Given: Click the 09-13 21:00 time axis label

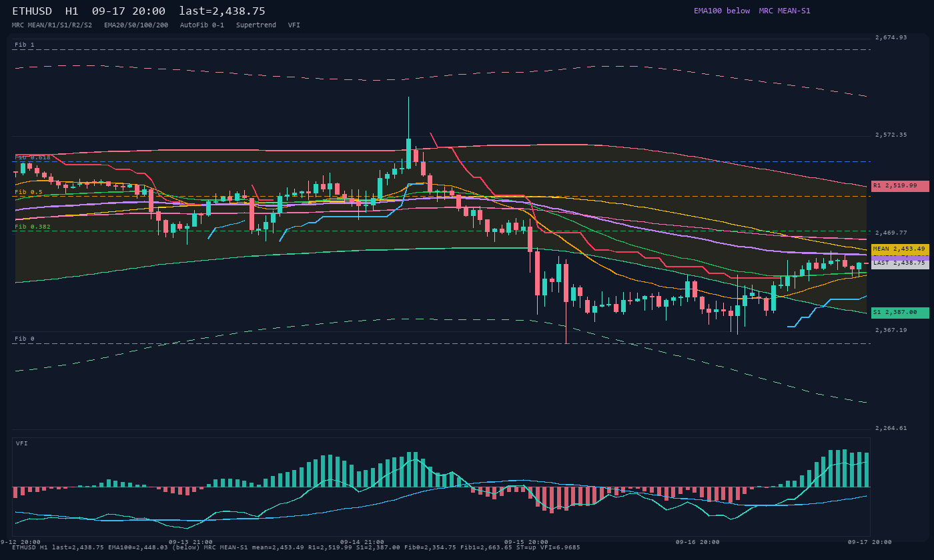Looking at the screenshot, I should coord(191,542).
